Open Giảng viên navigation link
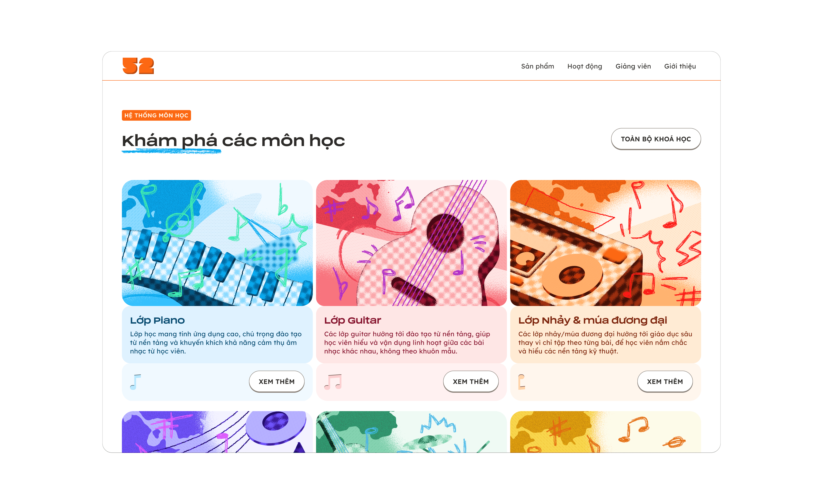This screenshot has width=823, height=504. click(x=633, y=66)
